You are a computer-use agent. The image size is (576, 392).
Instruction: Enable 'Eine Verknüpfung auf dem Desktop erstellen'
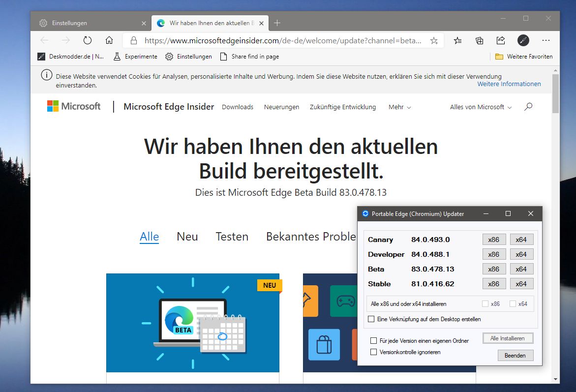click(371, 319)
